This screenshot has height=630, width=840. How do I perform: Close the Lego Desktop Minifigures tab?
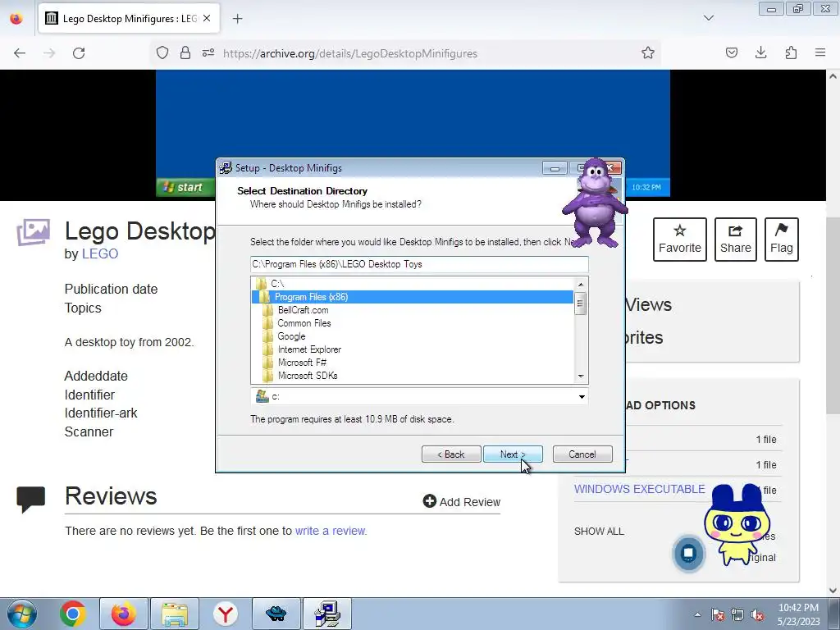(207, 18)
